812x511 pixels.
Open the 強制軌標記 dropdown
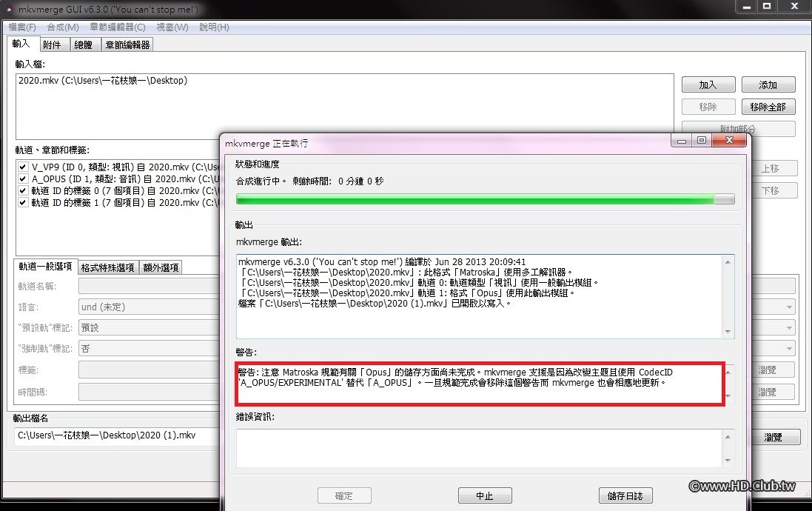pos(789,348)
